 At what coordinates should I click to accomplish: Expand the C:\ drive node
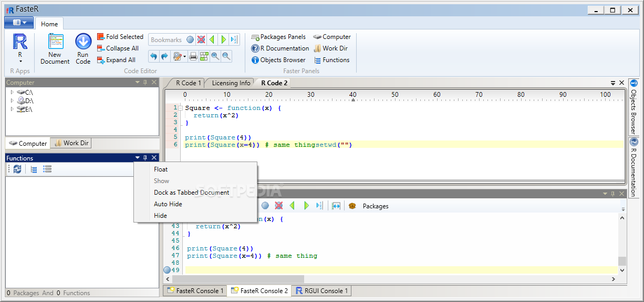click(13, 93)
